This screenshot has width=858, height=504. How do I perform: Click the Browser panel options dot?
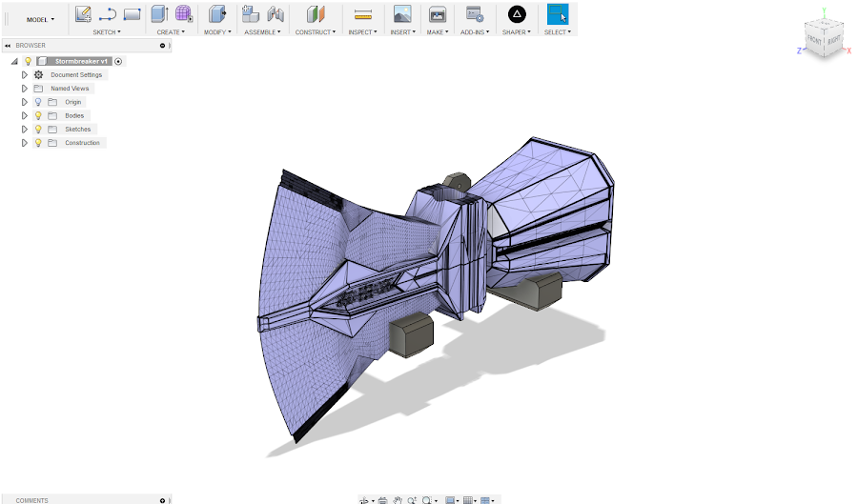click(x=162, y=46)
